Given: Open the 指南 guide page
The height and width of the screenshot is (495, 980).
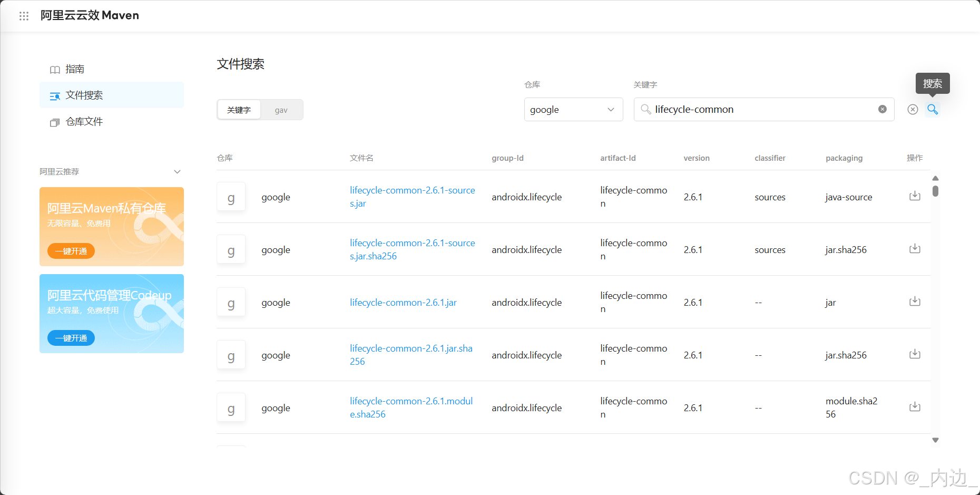Looking at the screenshot, I should (112, 69).
